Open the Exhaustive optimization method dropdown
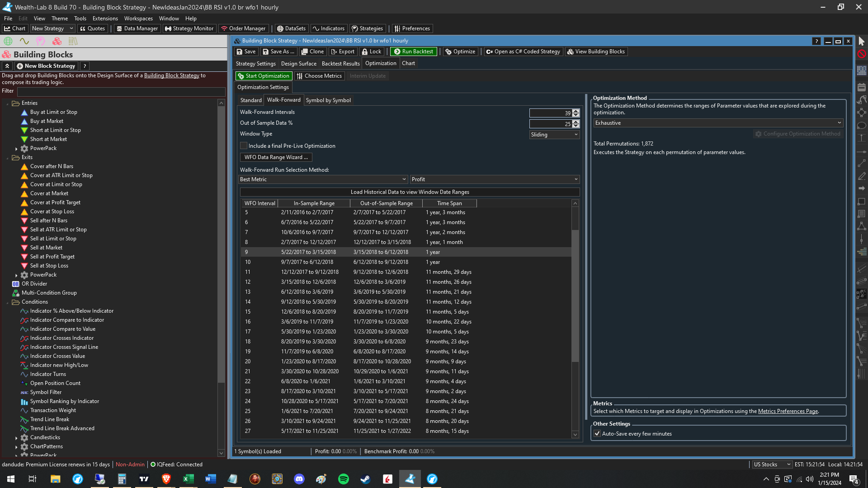Viewport: 868px width, 488px height. [x=718, y=123]
